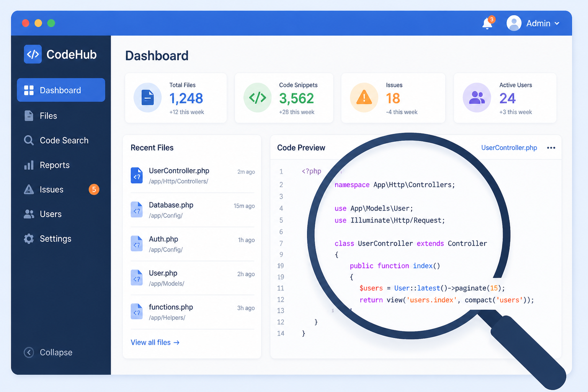
Task: Click the User.php file icon
Action: [137, 278]
